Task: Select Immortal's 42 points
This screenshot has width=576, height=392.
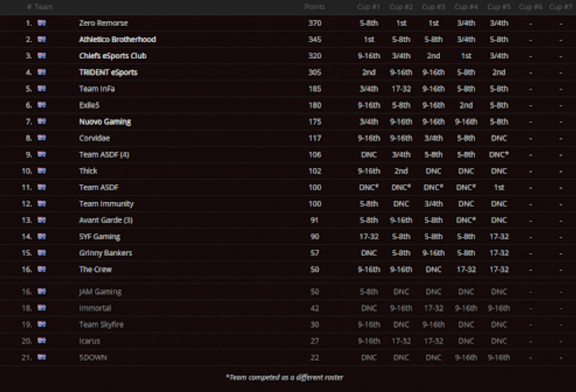Action: coord(314,309)
